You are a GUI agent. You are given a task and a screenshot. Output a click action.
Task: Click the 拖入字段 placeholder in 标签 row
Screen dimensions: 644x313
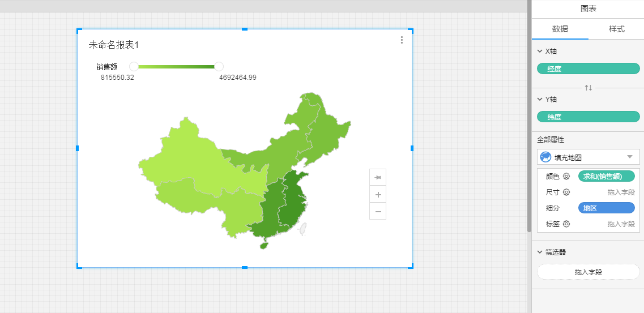click(621, 224)
